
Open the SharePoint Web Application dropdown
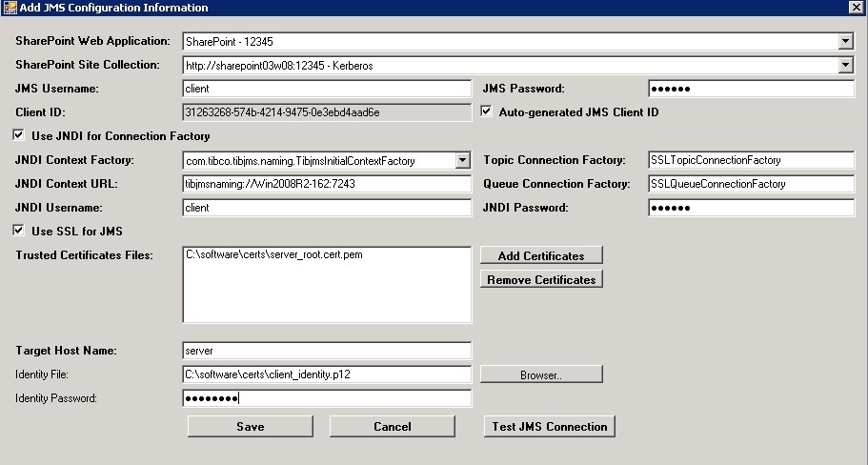tap(845, 42)
